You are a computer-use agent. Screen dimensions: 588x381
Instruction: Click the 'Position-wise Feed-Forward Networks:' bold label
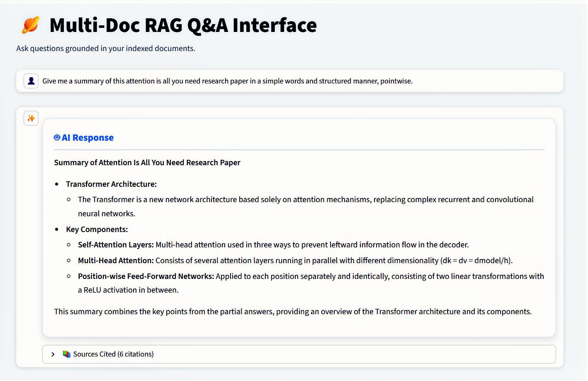[x=146, y=276]
